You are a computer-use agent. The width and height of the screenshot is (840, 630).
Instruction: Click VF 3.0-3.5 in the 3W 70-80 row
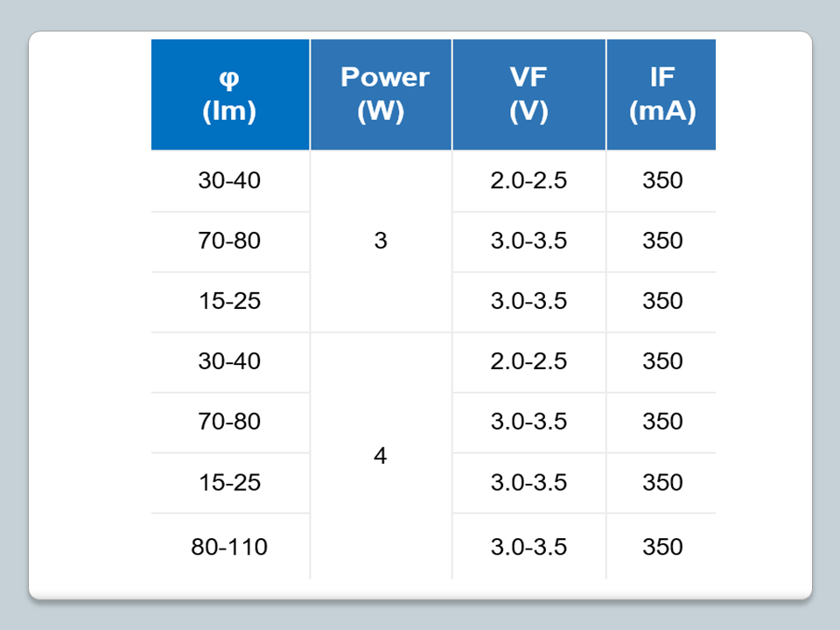[528, 241]
